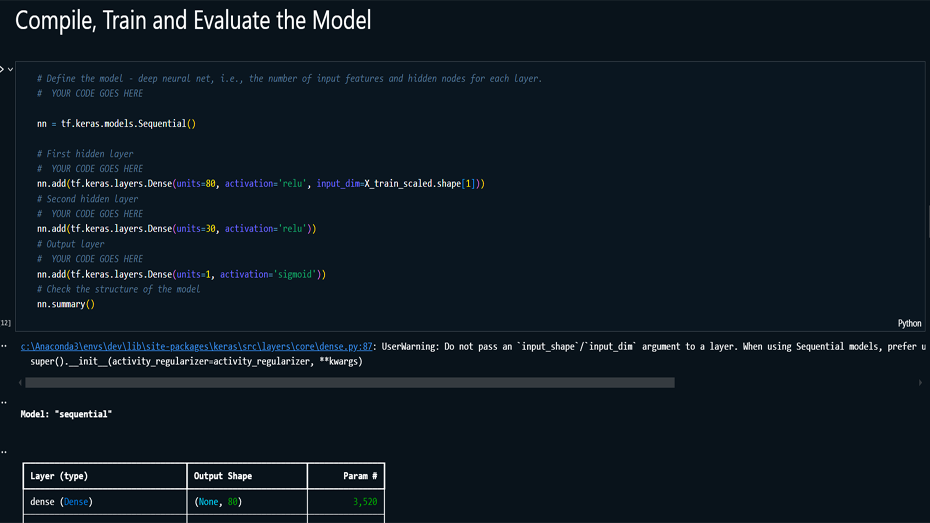Change the cell language mode from Python
The width and height of the screenshot is (930, 523).
tap(909, 323)
